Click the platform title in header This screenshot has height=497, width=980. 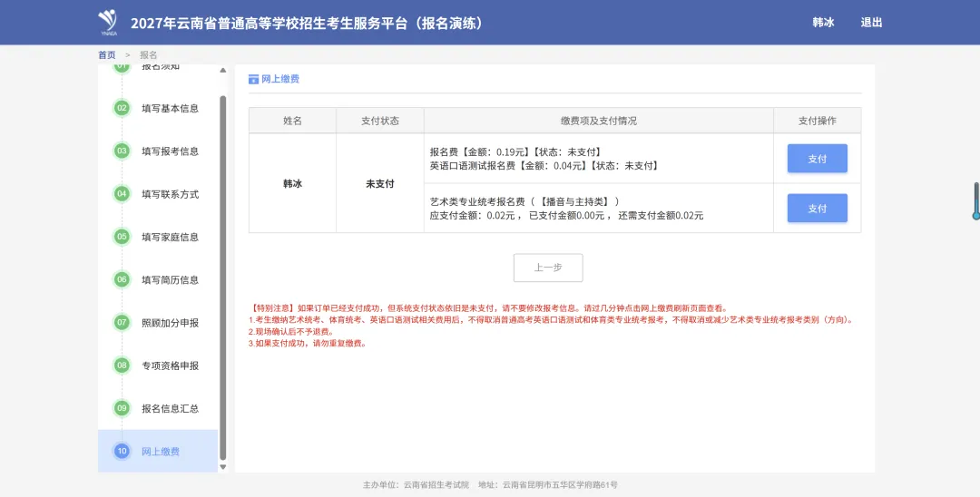click(307, 23)
